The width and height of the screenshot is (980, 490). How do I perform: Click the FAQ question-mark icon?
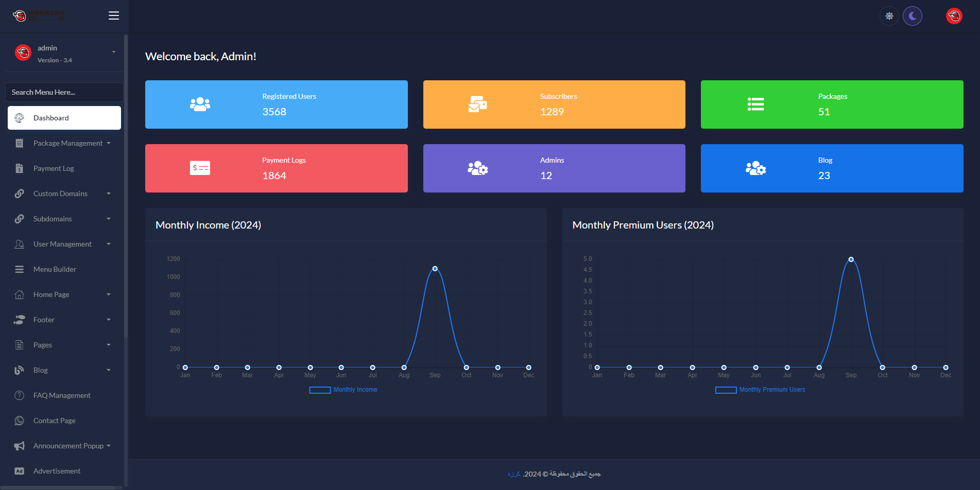click(20, 395)
